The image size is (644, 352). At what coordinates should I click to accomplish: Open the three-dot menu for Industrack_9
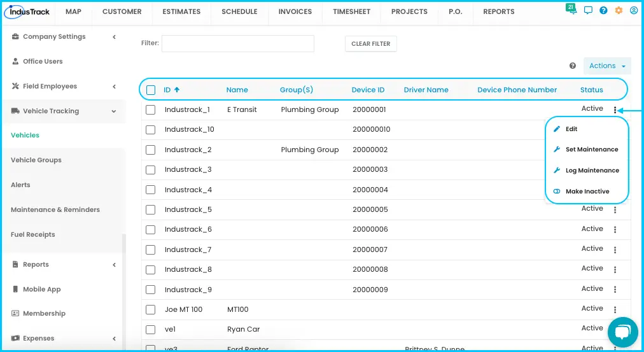615,290
